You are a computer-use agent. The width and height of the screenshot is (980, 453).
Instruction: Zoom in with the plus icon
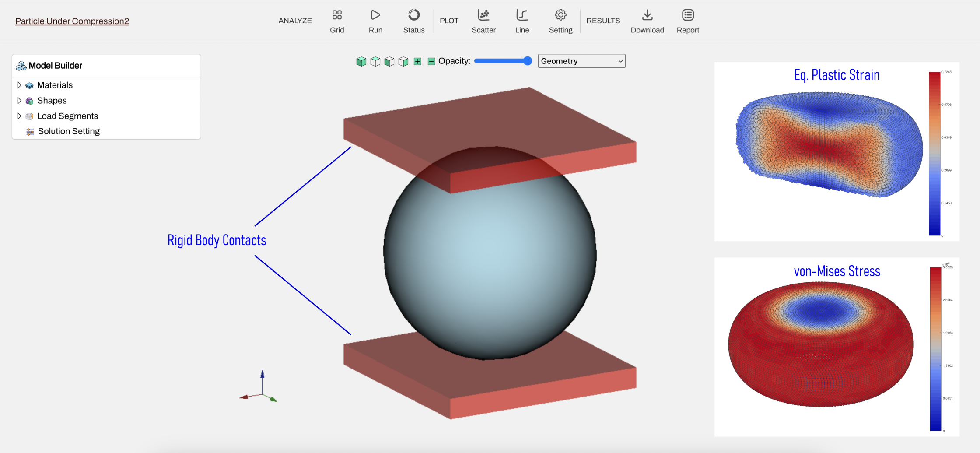tap(417, 61)
